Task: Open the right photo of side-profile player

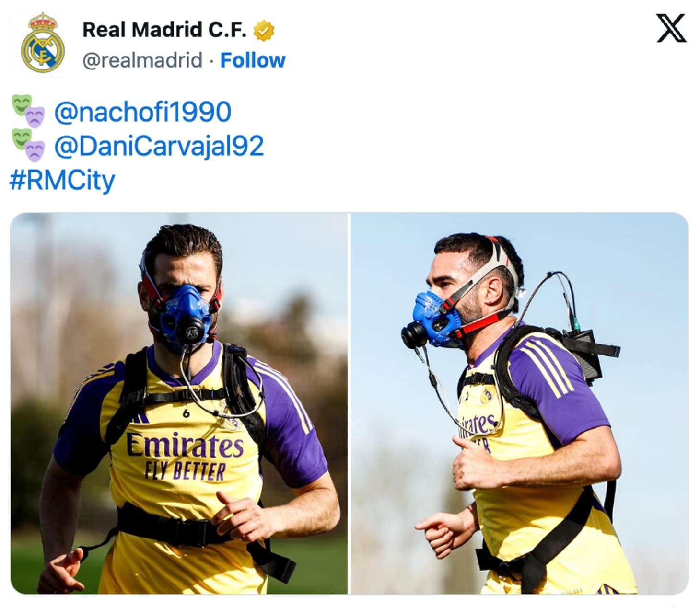Action: [520, 403]
